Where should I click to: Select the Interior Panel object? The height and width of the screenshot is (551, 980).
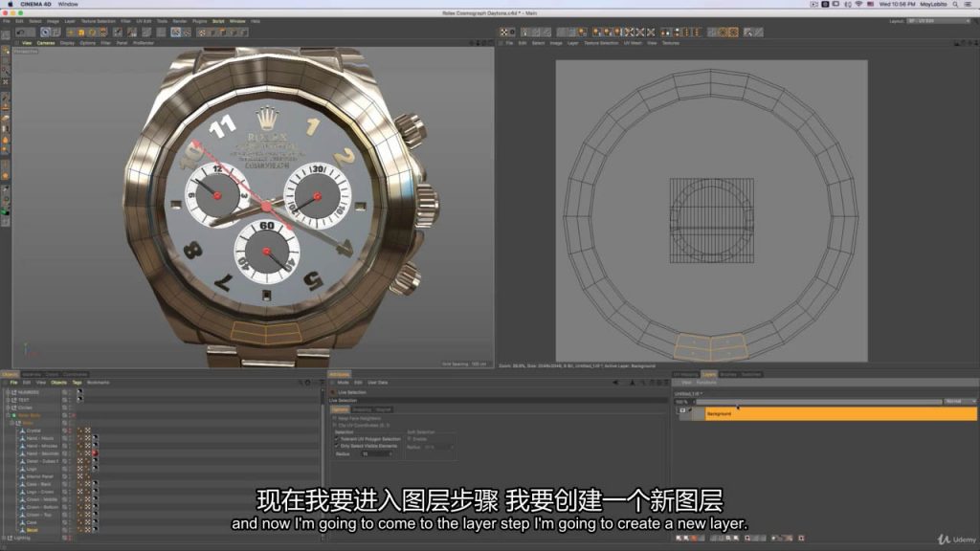[39, 476]
